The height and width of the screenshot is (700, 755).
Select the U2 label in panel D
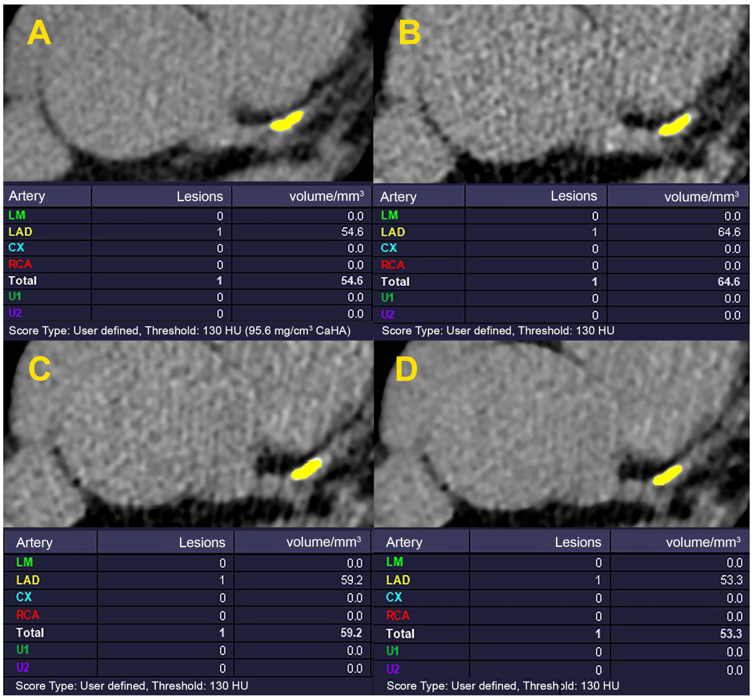click(393, 669)
